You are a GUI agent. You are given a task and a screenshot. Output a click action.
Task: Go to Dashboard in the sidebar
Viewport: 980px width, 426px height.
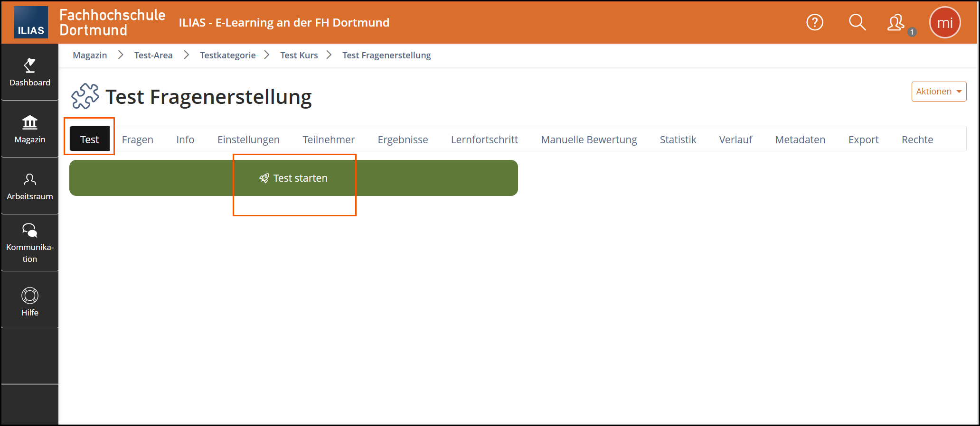(29, 72)
